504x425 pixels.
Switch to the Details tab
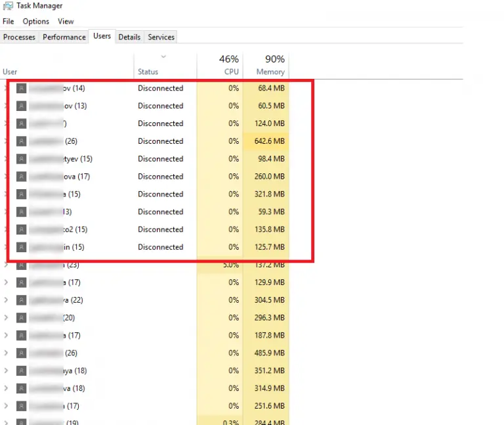129,37
